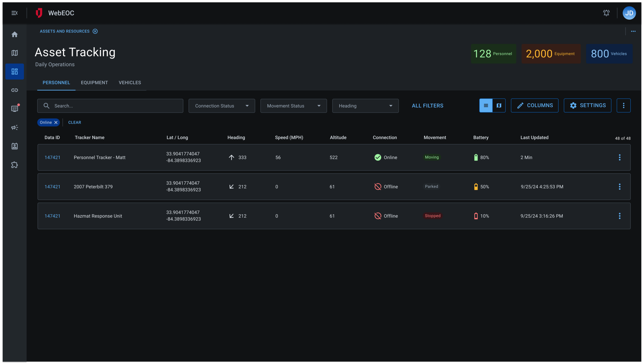Image resolution: width=644 pixels, height=363 pixels.
Task: Click the Altitude column header
Action: click(338, 137)
